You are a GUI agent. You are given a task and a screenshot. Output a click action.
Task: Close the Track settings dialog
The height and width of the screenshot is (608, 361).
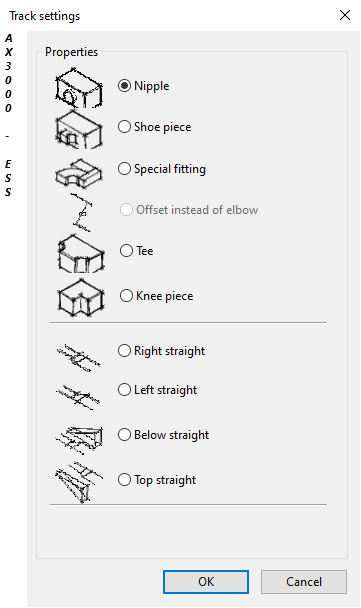pos(345,16)
